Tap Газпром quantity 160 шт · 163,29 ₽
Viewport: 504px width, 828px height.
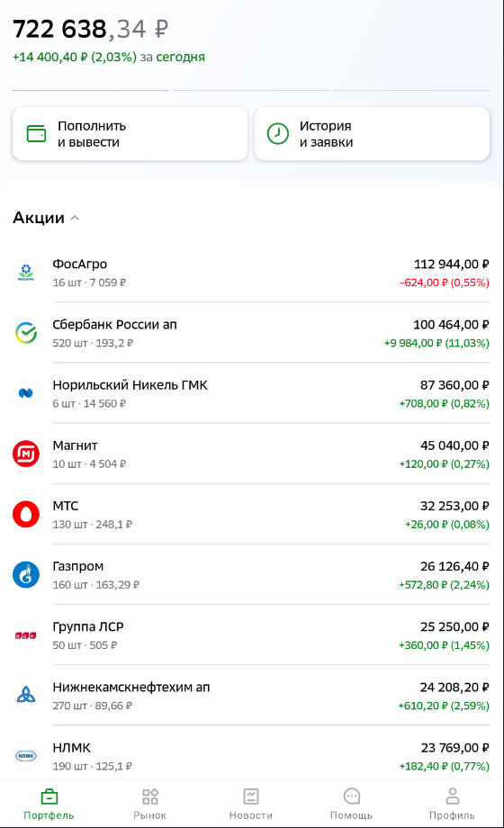[96, 585]
